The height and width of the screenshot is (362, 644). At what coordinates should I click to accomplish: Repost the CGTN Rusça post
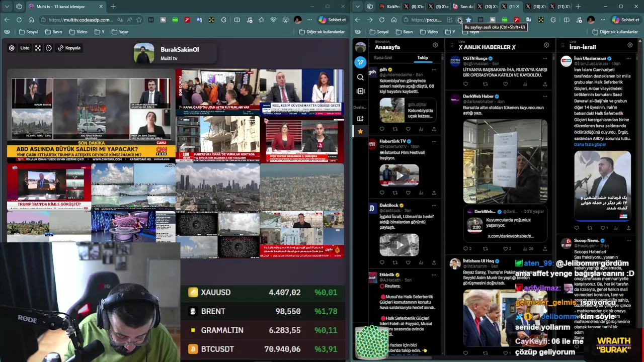click(486, 84)
